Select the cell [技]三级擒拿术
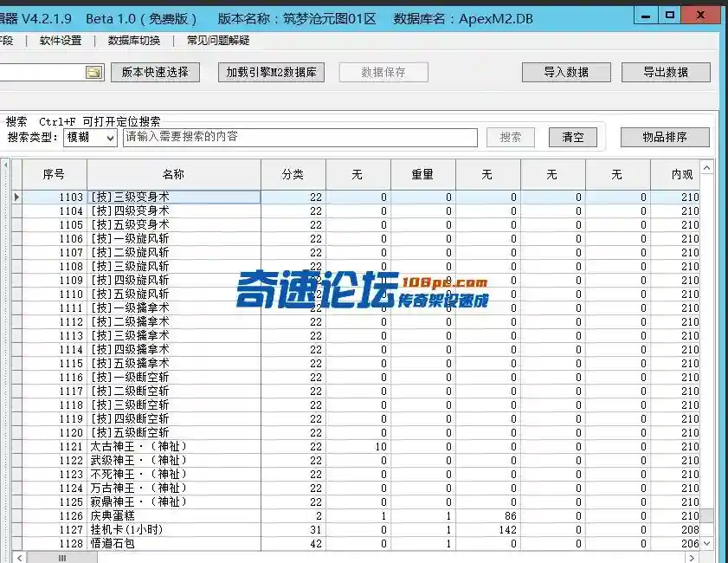This screenshot has width=728, height=563. click(x=174, y=336)
